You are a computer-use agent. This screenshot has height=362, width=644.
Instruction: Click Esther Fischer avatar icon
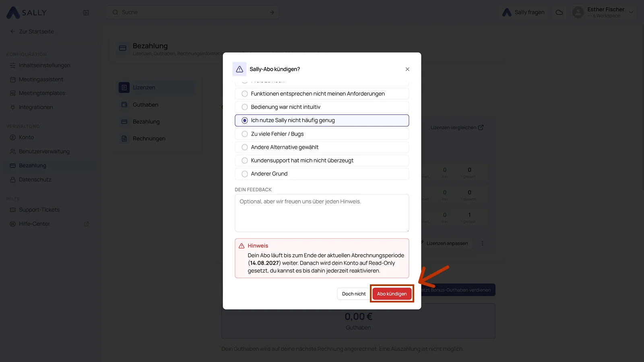coord(578,12)
